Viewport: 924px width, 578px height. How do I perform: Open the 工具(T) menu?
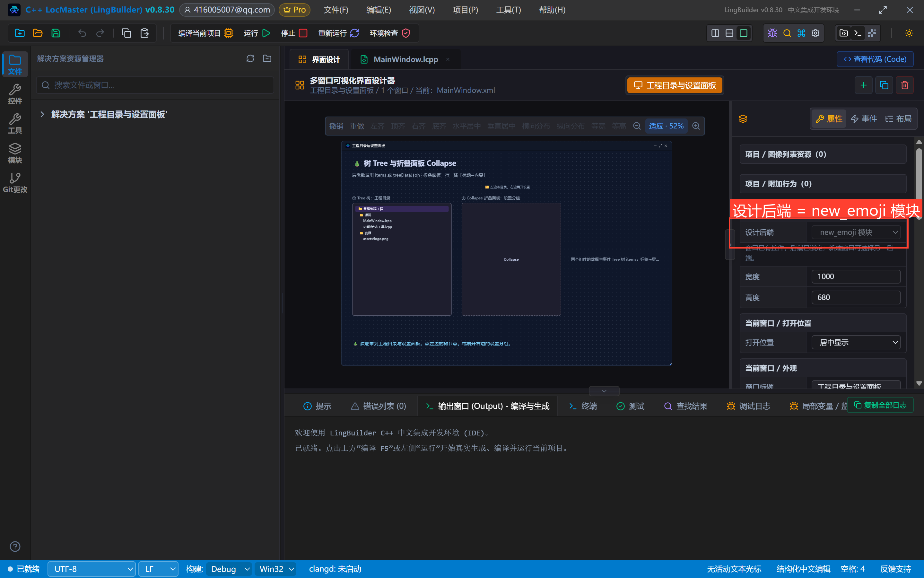[508, 10]
